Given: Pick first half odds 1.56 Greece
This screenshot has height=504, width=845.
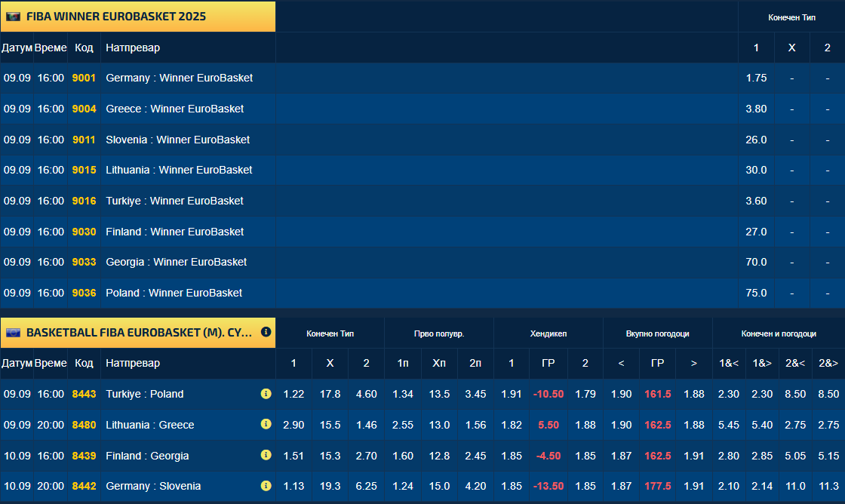Looking at the screenshot, I should tap(475, 425).
